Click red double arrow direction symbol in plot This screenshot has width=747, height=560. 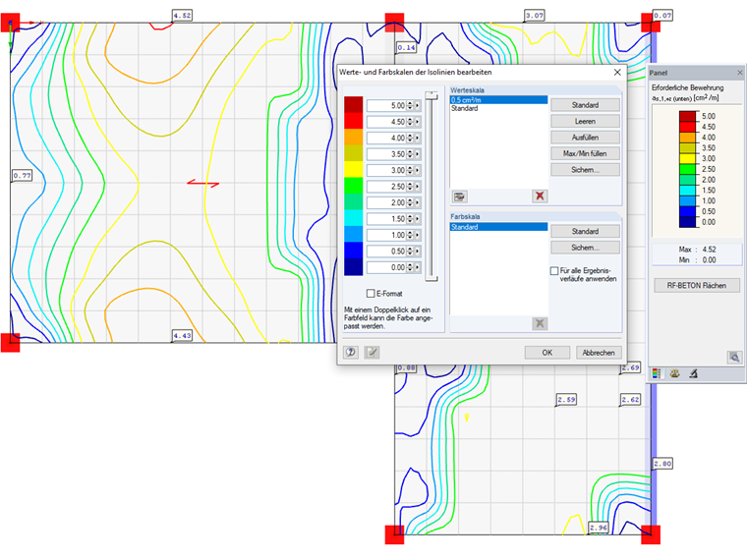pos(202,183)
